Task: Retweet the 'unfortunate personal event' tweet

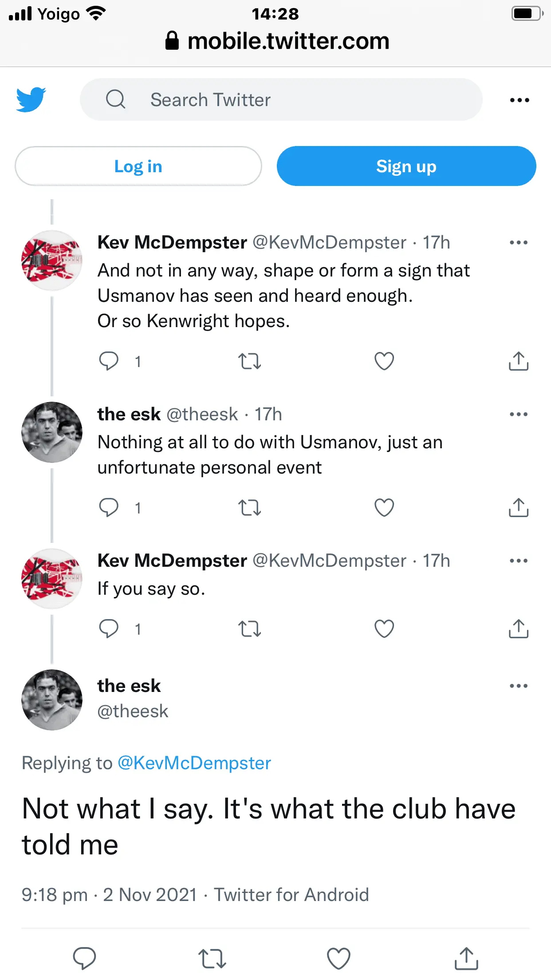Action: [249, 507]
